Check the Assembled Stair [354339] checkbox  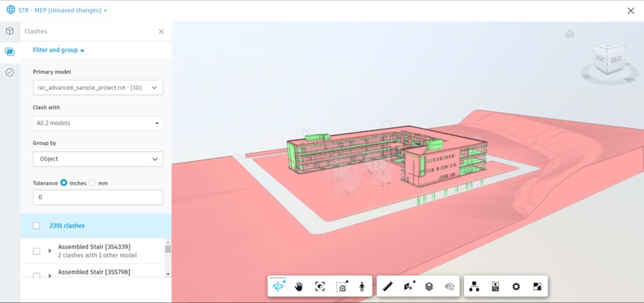[37, 251]
